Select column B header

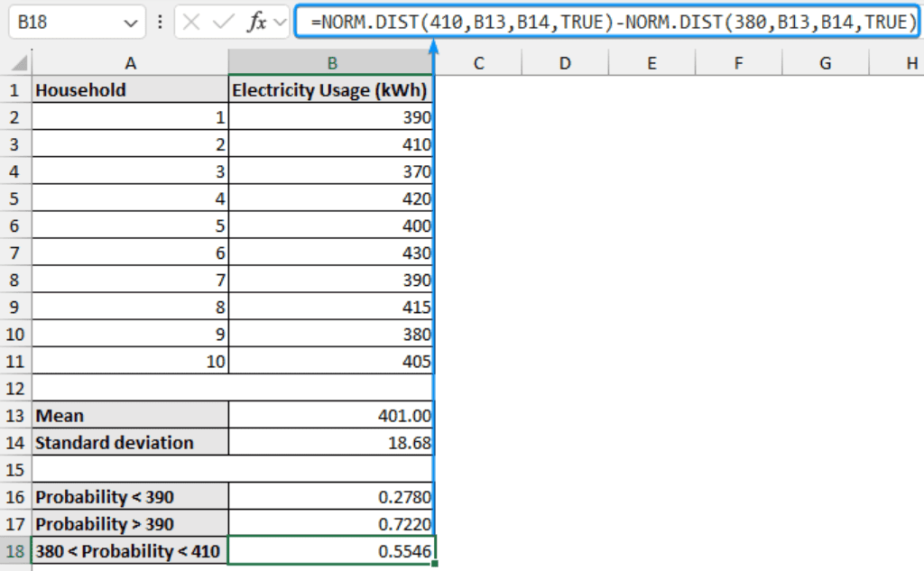point(332,62)
